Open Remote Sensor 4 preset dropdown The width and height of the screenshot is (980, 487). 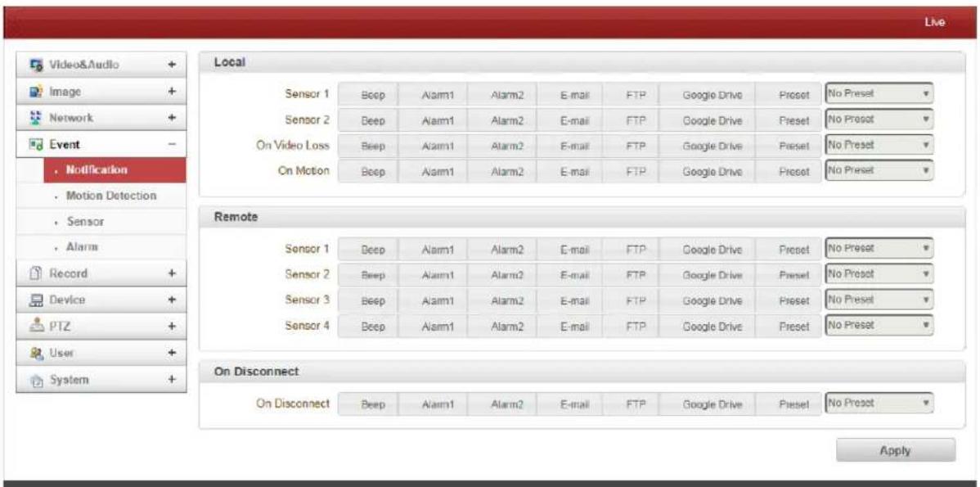(879, 325)
